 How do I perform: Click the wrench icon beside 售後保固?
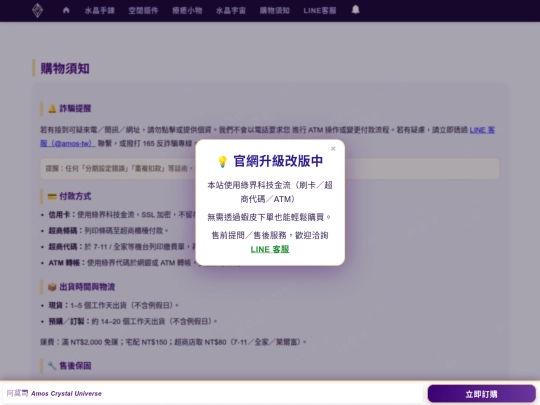pyautogui.click(x=52, y=366)
